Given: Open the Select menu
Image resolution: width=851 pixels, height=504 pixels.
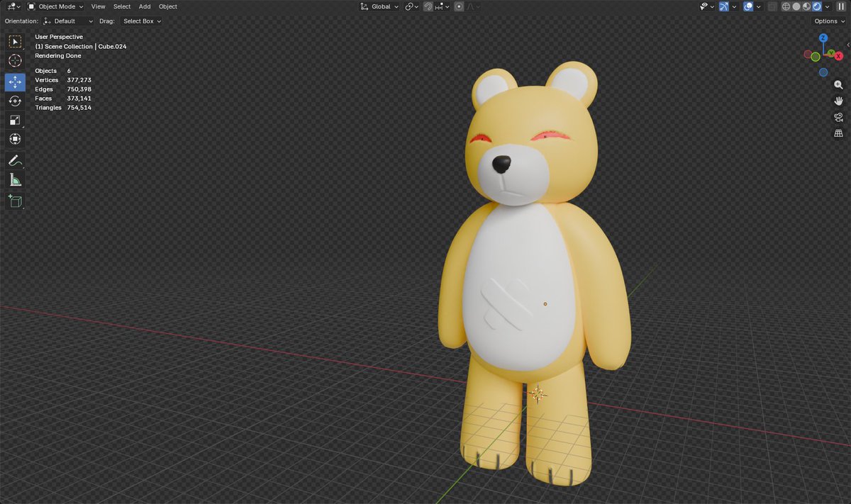Looking at the screenshot, I should (122, 6).
